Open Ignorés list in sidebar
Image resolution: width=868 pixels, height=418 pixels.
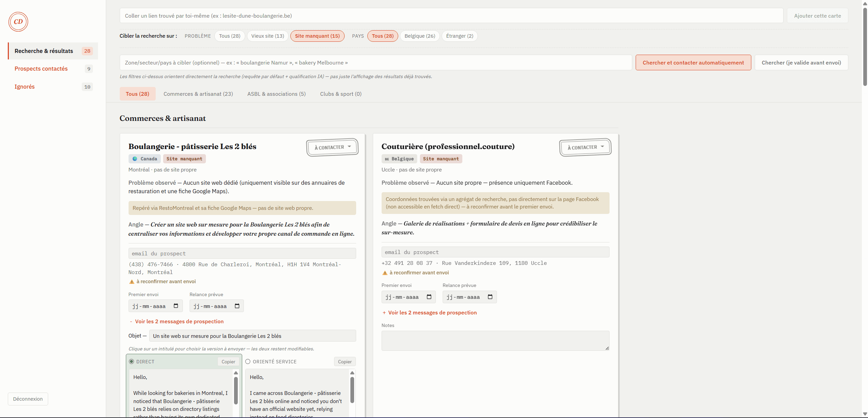pos(53,87)
